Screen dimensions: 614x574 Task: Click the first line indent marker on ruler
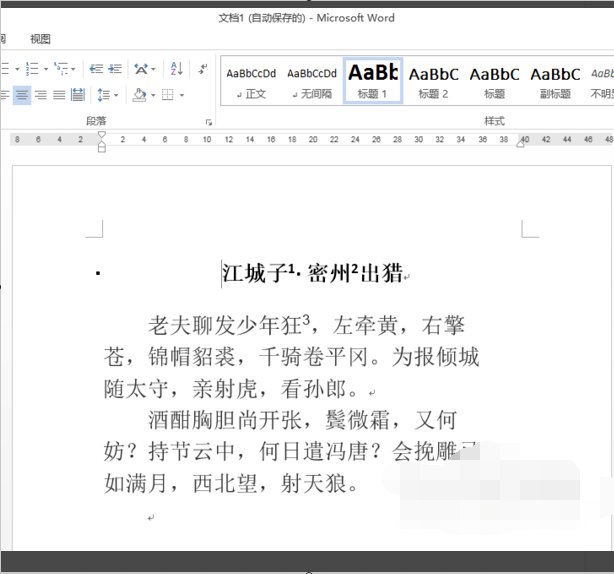click(101, 135)
